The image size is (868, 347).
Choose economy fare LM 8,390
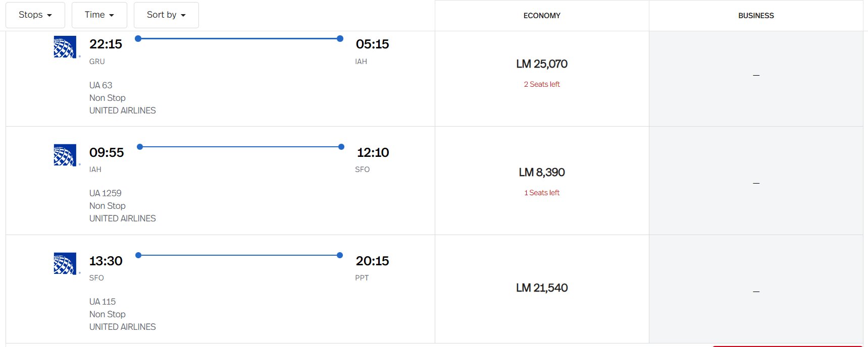click(542, 172)
